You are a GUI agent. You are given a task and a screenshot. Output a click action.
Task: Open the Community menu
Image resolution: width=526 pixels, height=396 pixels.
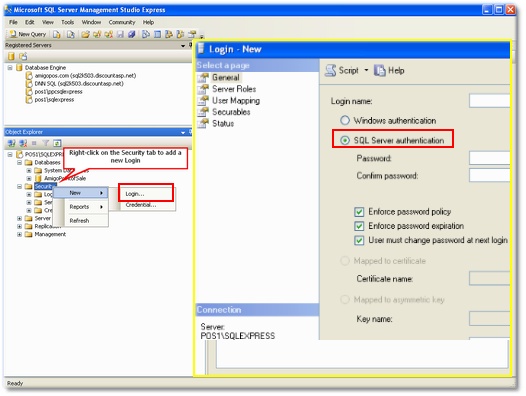[122, 22]
